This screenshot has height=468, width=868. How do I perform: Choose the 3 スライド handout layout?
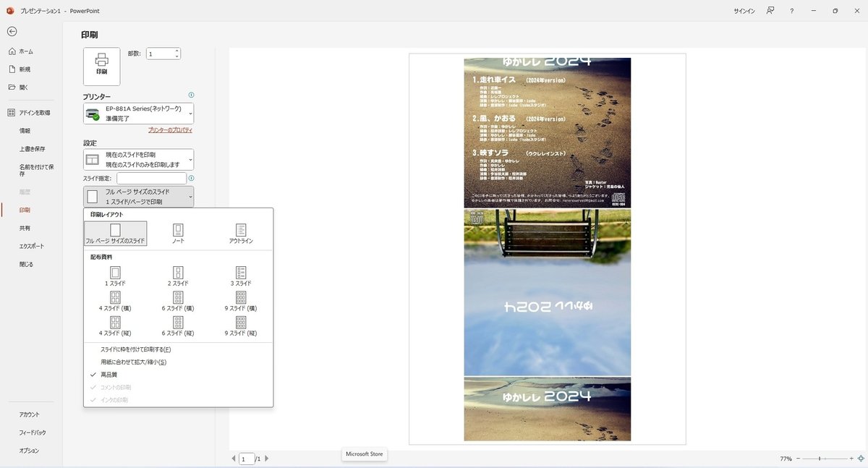[x=241, y=276]
